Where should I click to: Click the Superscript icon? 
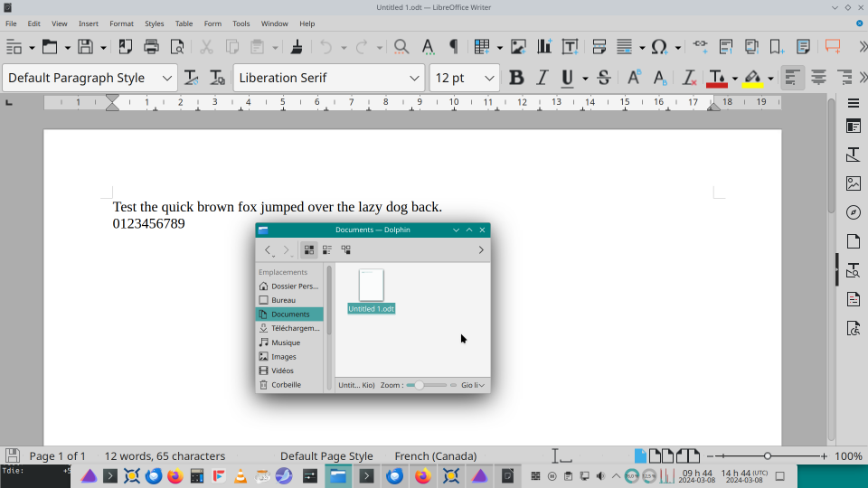[634, 78]
